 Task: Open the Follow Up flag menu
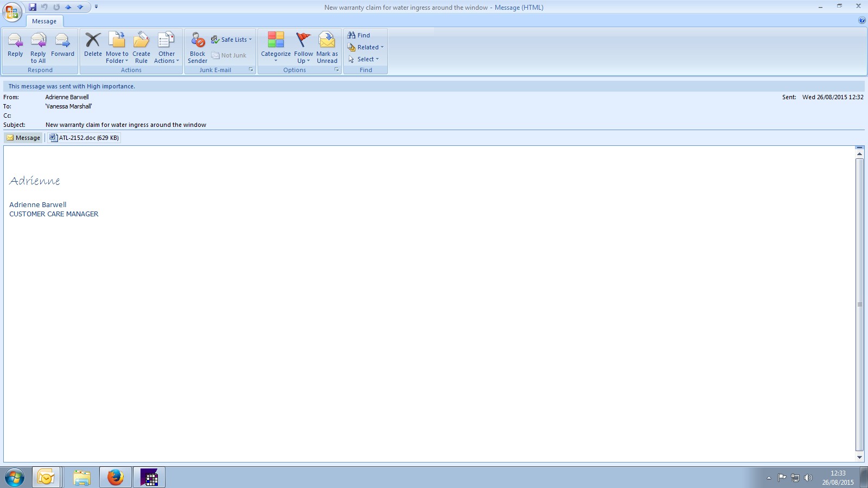[303, 48]
